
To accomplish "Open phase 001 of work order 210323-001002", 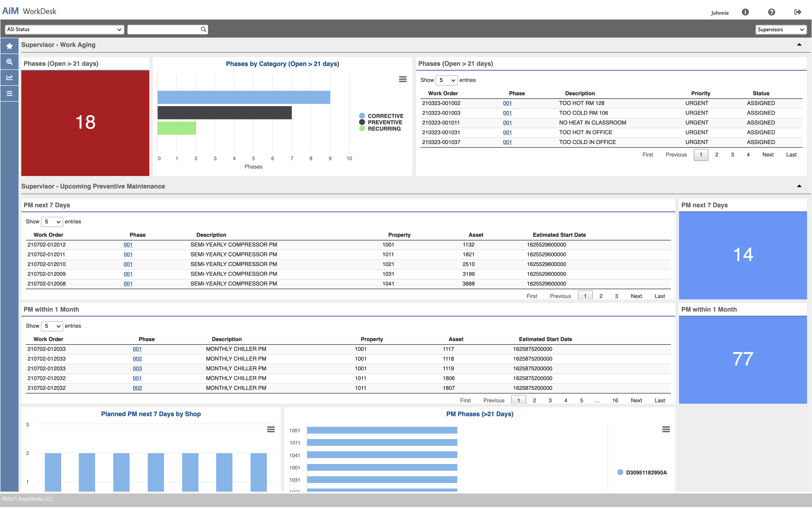I will coord(507,103).
